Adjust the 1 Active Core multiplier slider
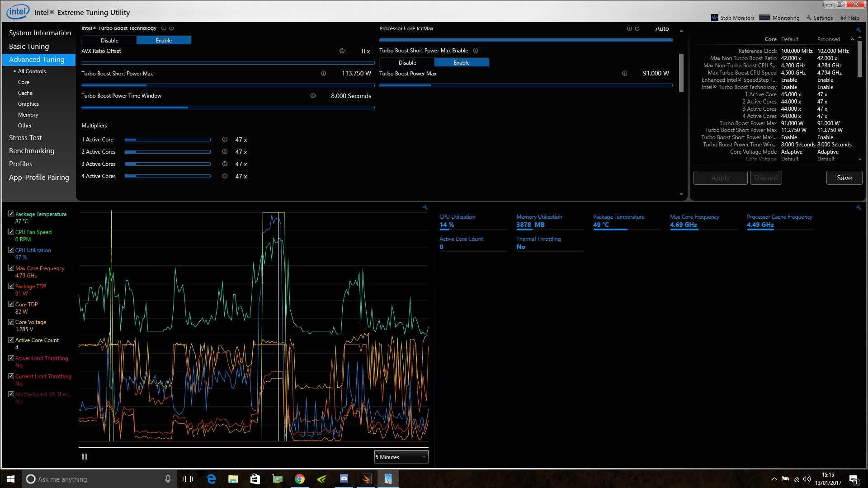Screen dimensions: 868x488 168,140
